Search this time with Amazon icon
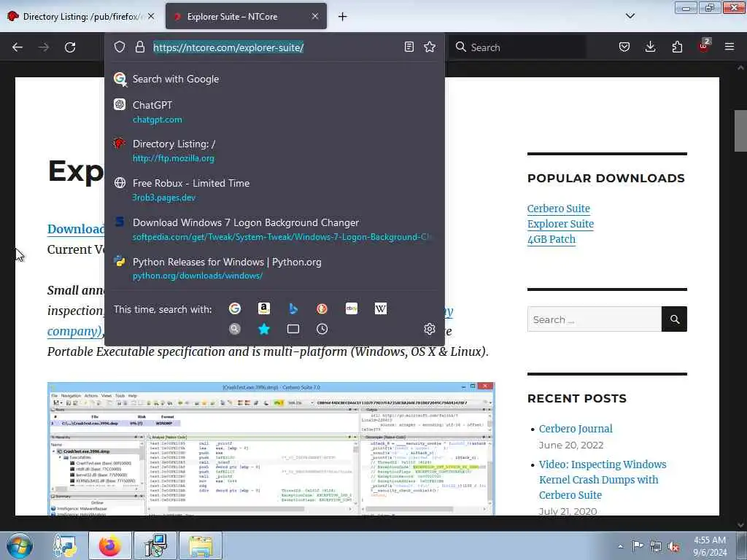This screenshot has height=560, width=747. pyautogui.click(x=264, y=308)
